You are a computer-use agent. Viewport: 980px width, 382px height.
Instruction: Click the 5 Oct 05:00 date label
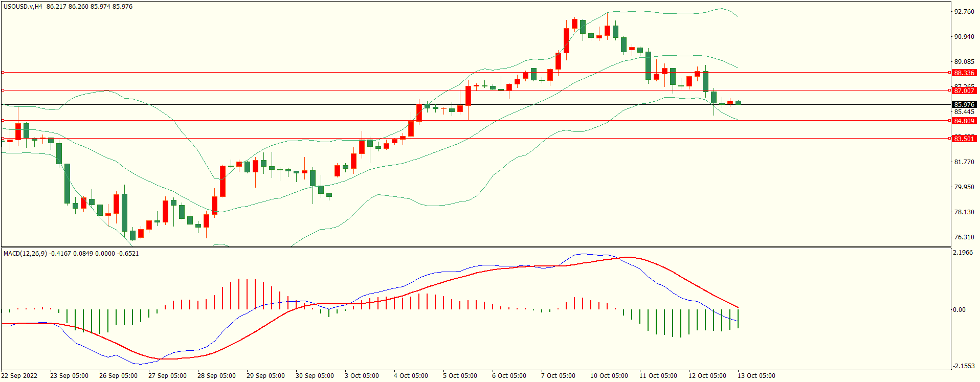(460, 375)
